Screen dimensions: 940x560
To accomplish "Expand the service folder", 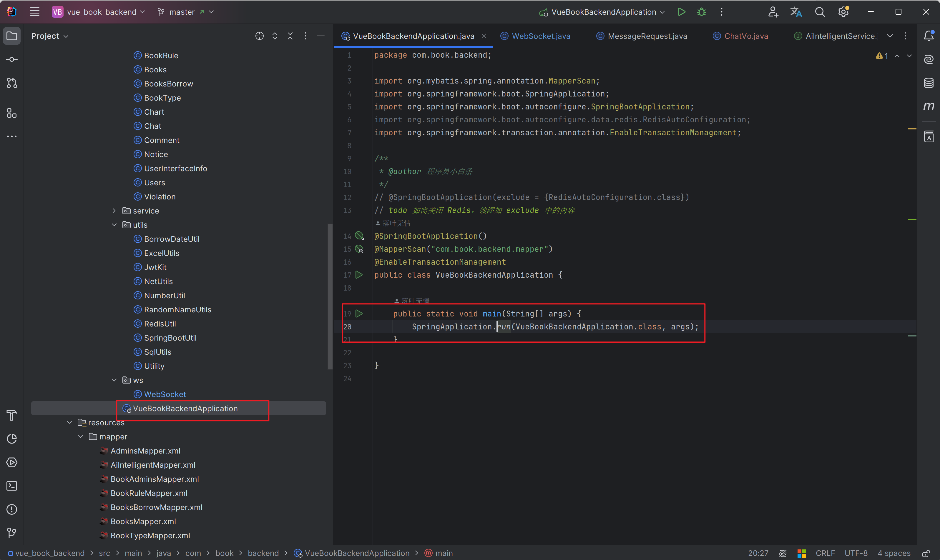I will (x=114, y=211).
